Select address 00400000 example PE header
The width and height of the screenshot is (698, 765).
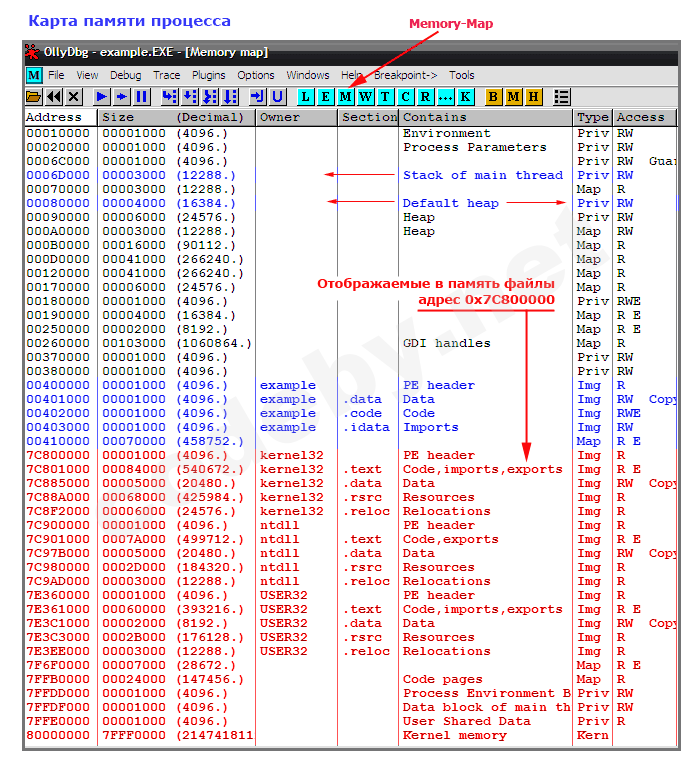[x=351, y=385]
